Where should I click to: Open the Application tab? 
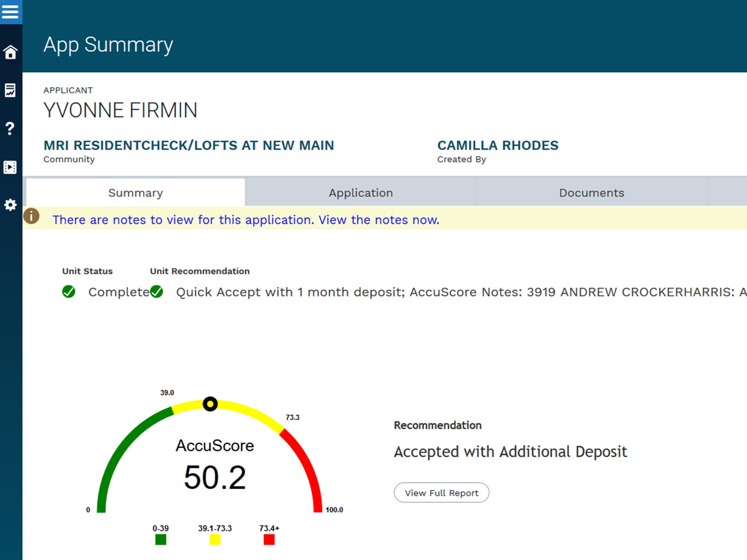click(x=360, y=193)
